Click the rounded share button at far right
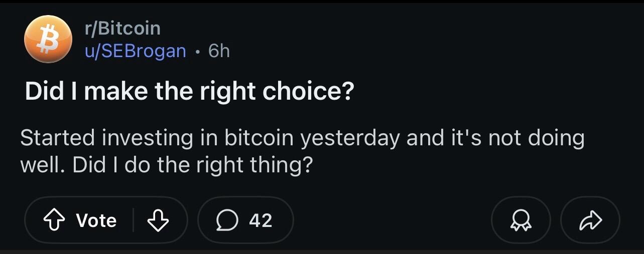The width and height of the screenshot is (644, 254). coord(590,220)
